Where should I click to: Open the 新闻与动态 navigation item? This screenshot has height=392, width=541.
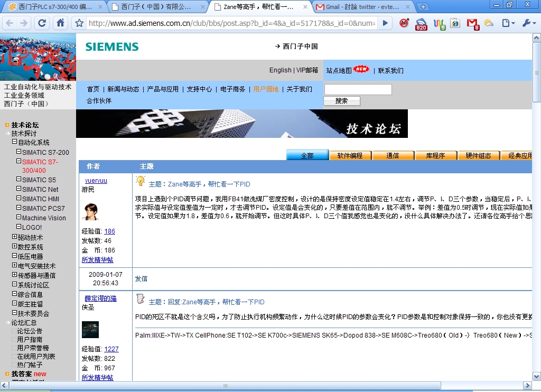coord(123,89)
